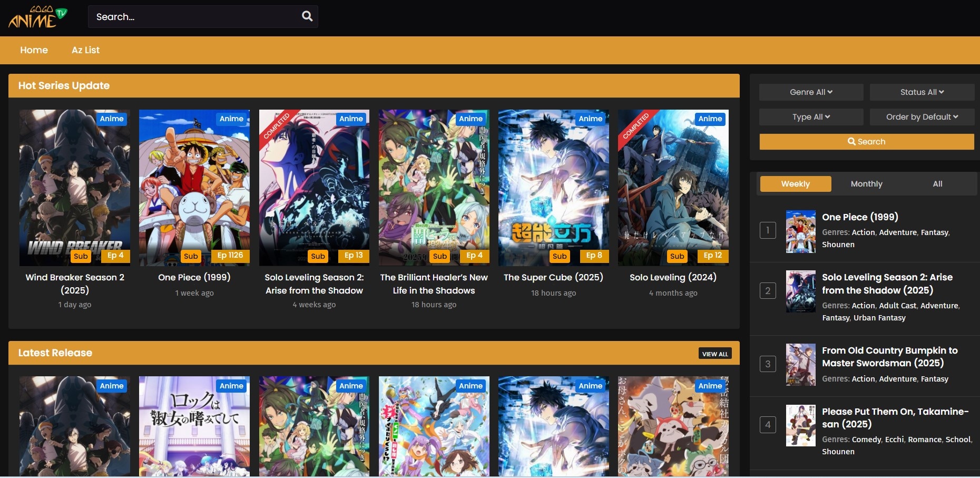Open Solo Leveling Season 2 poster in Hot Series
This screenshot has height=478, width=980.
314,188
